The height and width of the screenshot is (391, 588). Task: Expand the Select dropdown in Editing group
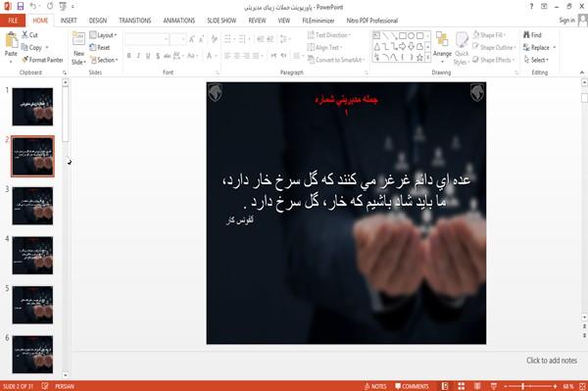[536, 60]
